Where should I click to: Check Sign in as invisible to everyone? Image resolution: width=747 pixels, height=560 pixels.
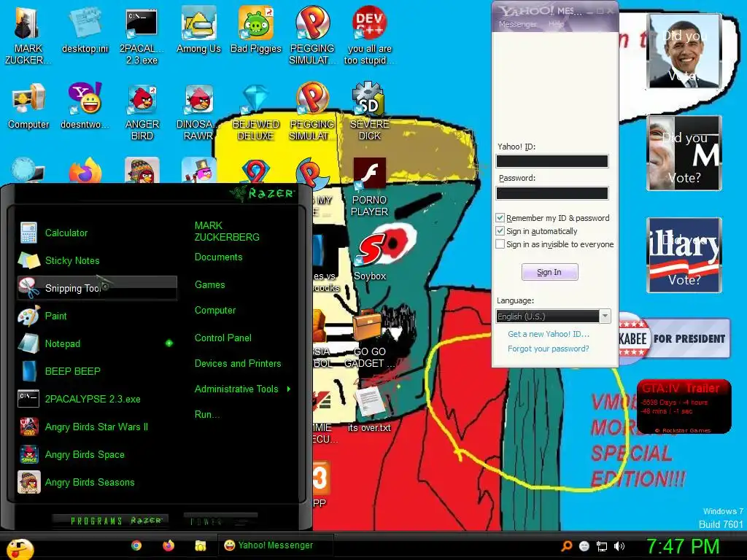500,244
